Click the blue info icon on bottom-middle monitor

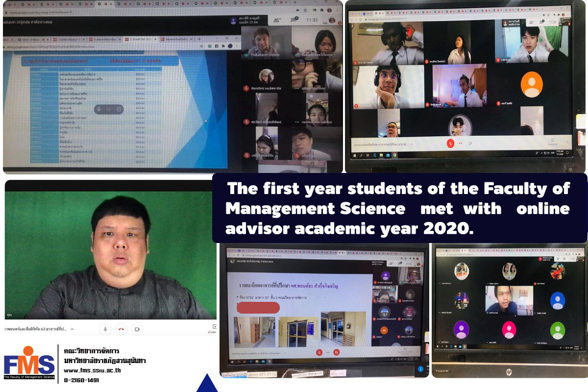pyautogui.click(x=420, y=369)
